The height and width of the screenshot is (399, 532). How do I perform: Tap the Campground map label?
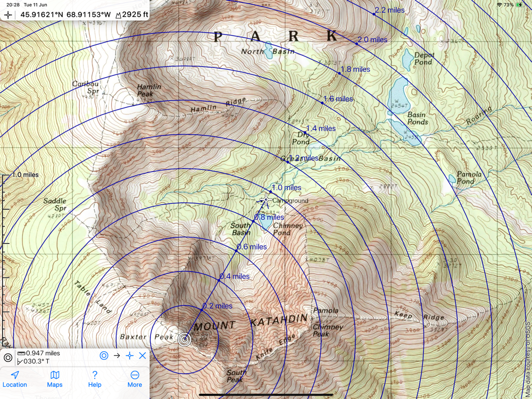tap(290, 201)
